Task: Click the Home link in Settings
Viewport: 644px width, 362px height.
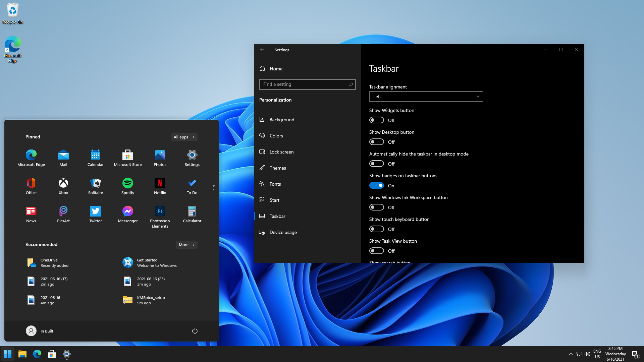Action: click(276, 69)
